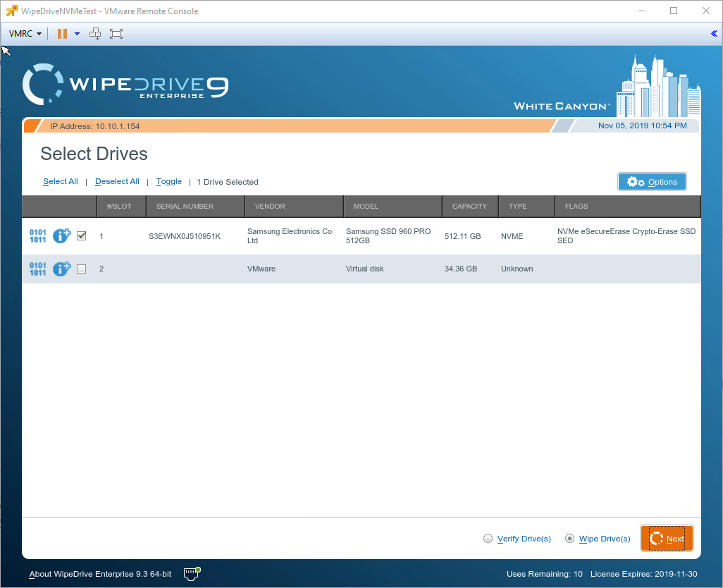Check the VMware Virtual disk checkbox
This screenshot has width=723, height=588.
coord(82,269)
